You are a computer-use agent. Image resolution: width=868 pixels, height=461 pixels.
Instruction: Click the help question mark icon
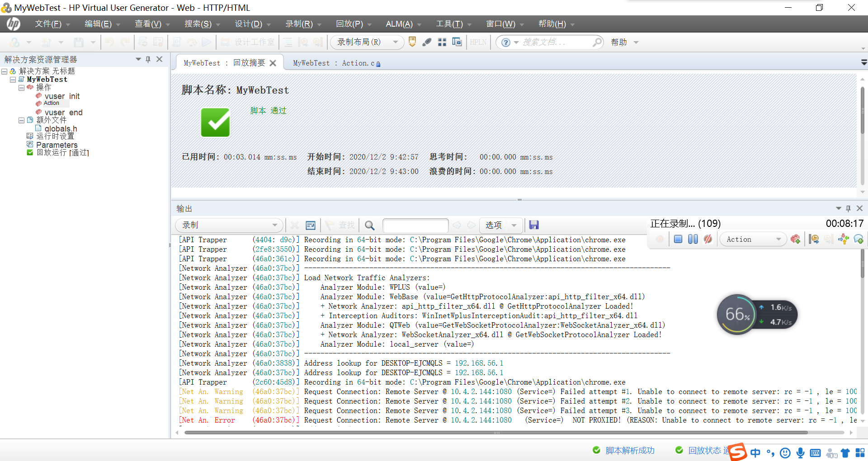(506, 42)
